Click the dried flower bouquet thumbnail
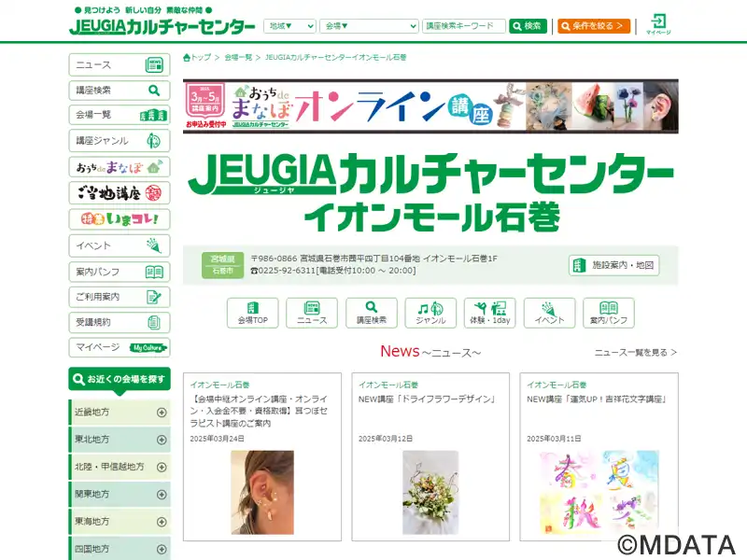 coord(430,493)
